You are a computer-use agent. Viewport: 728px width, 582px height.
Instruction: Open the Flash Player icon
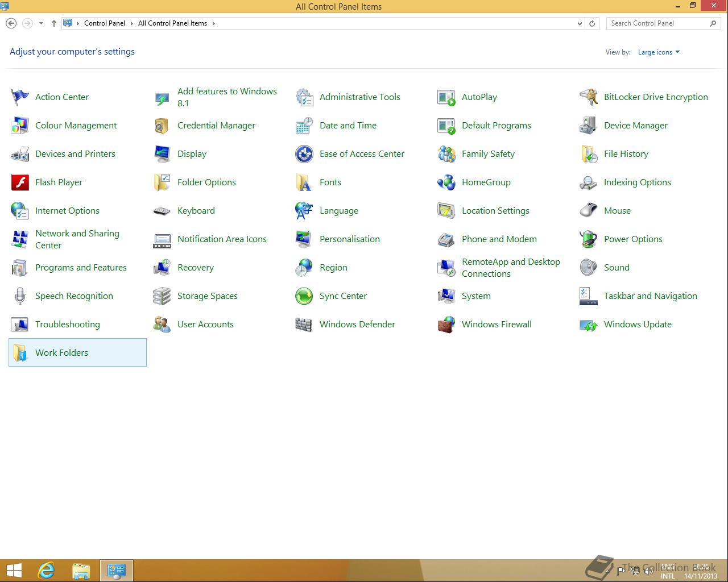tap(20, 182)
